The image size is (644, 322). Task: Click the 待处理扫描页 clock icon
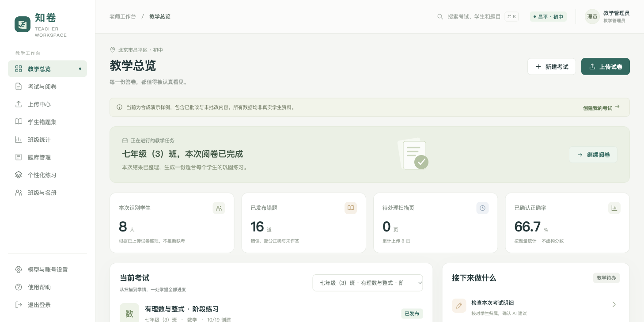coord(483,208)
